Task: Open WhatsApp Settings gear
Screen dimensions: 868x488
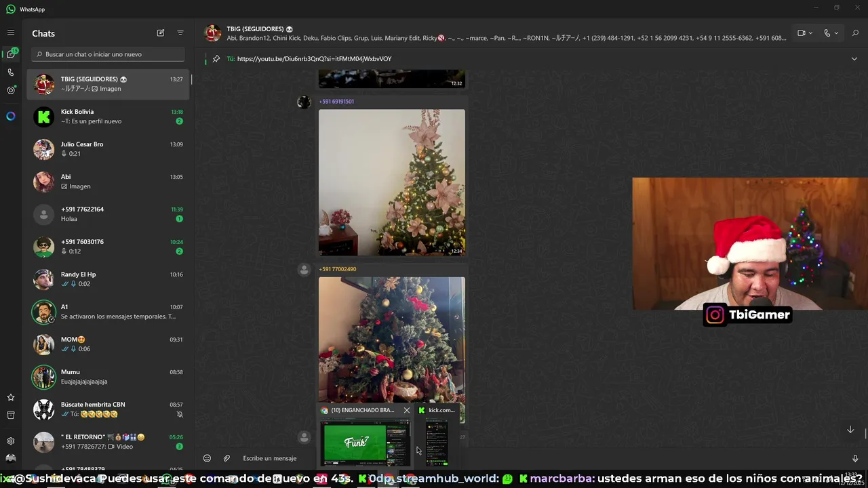Action: point(10,441)
